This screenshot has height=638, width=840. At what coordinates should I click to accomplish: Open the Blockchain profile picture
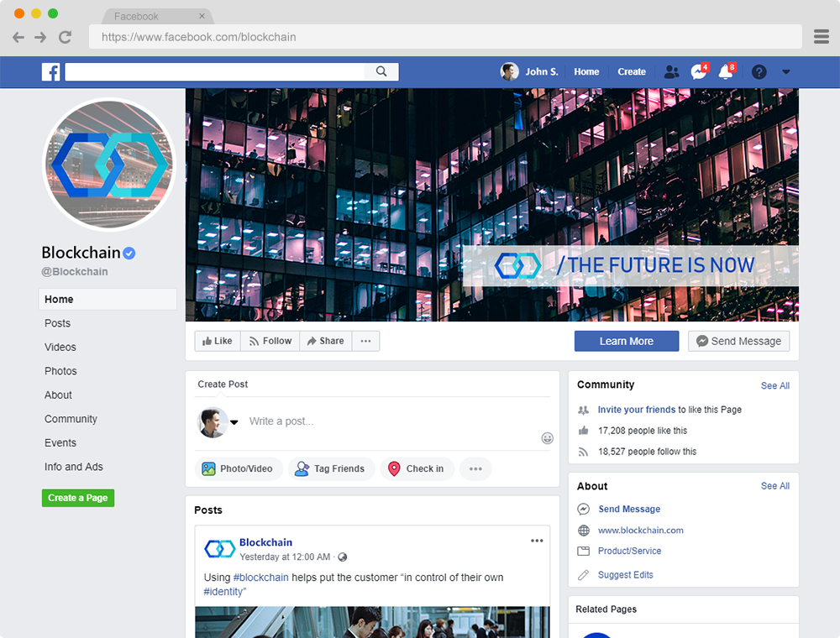point(109,165)
